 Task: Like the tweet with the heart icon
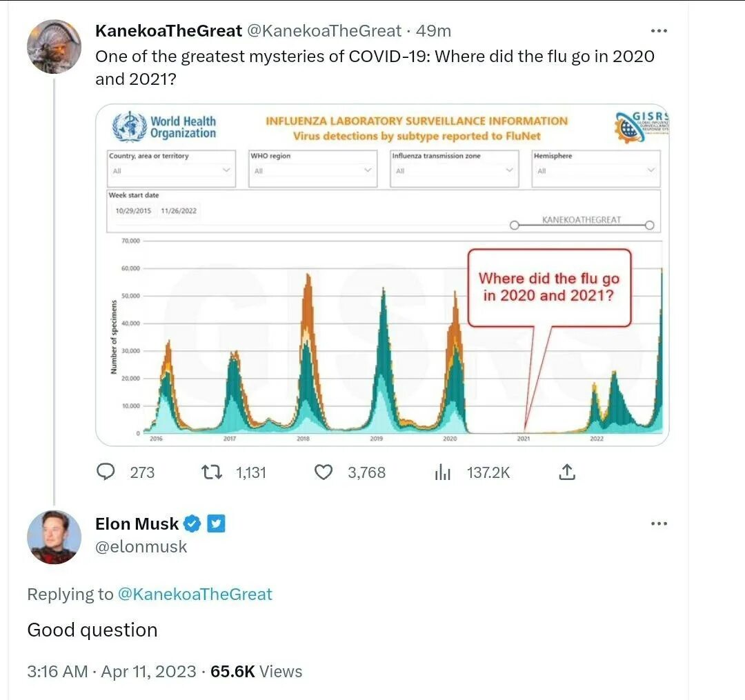pos(324,472)
